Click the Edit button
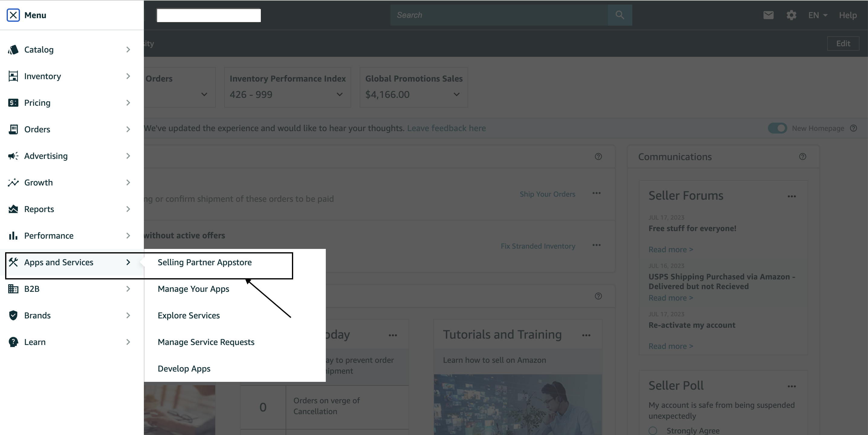The image size is (868, 435). (x=843, y=43)
